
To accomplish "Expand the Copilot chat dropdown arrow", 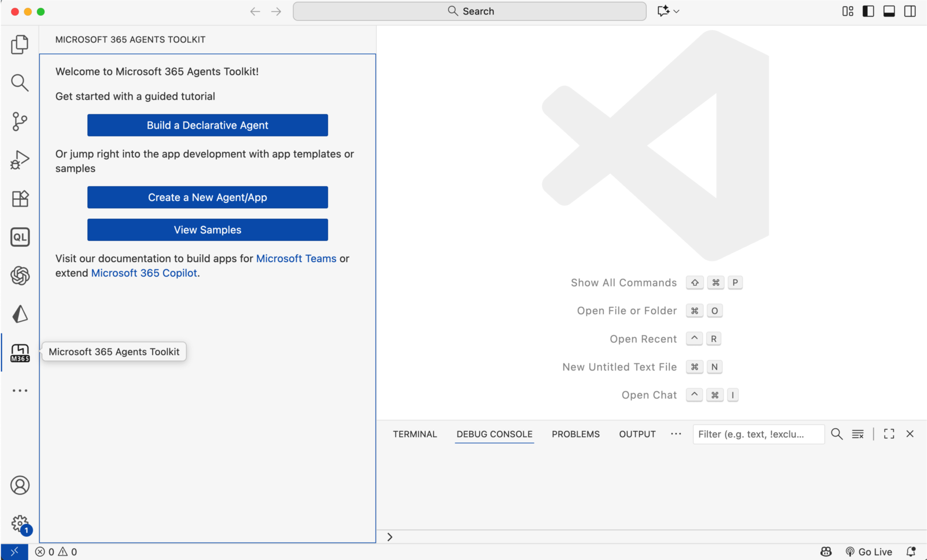I will tap(677, 11).
